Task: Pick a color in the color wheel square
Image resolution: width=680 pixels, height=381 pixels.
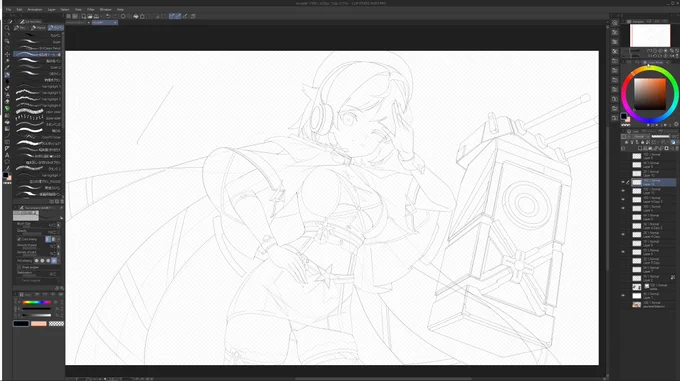Action: (x=650, y=94)
